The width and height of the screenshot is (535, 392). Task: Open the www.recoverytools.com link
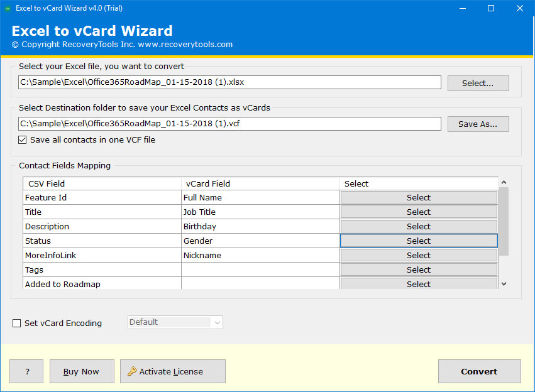point(187,45)
